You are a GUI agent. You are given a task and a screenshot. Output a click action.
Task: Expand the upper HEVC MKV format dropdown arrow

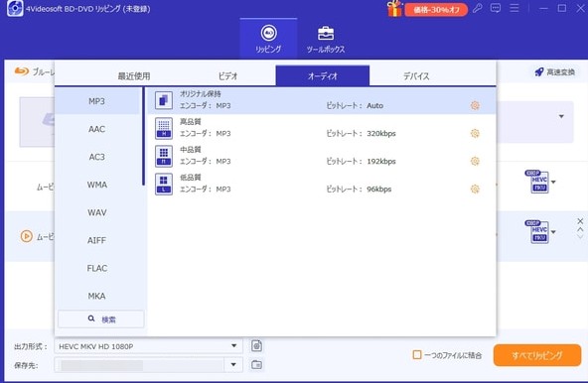tap(553, 183)
